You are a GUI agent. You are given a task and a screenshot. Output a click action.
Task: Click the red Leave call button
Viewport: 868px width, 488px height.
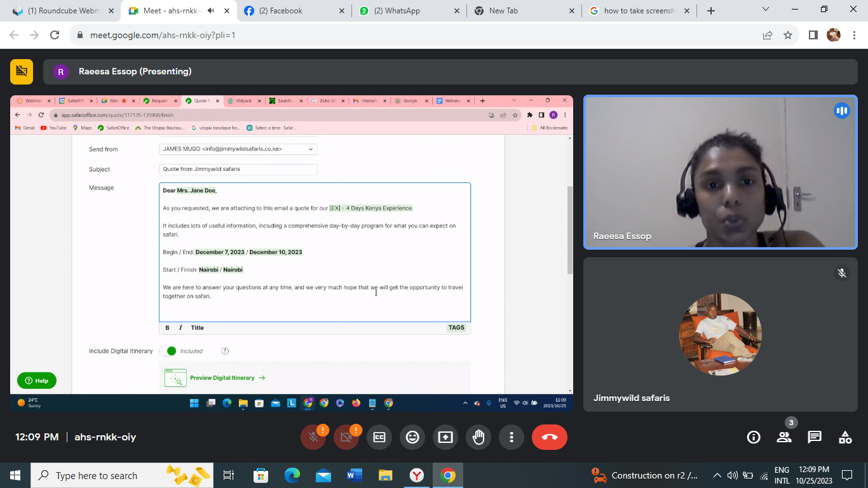(x=549, y=437)
